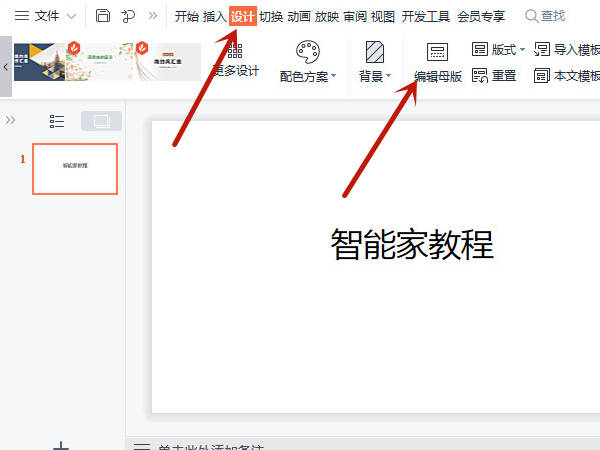Click the 背景 hatched page icon

pyautogui.click(x=375, y=52)
